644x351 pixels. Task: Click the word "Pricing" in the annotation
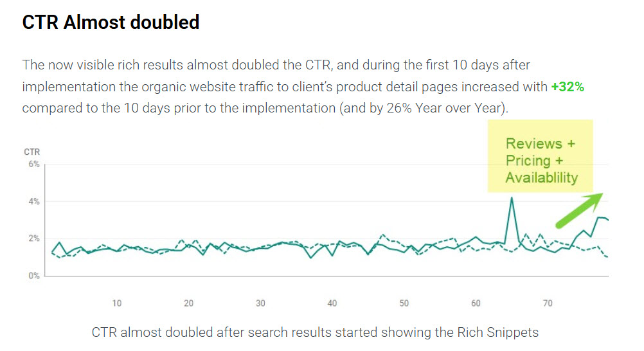[528, 161]
